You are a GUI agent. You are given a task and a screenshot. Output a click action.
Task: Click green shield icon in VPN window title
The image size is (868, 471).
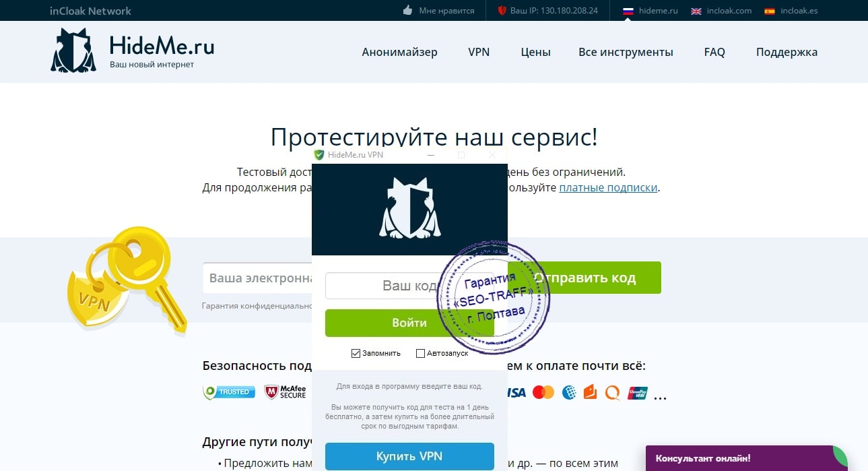click(x=319, y=155)
